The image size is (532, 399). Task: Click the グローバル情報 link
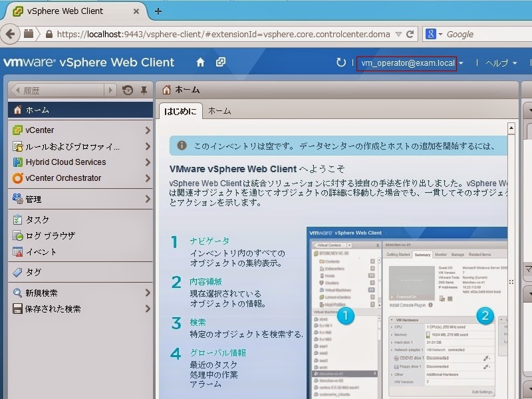(218, 353)
